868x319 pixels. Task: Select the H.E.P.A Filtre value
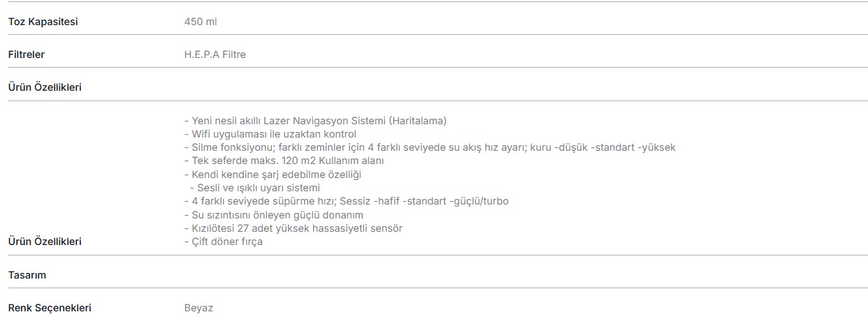coord(215,54)
